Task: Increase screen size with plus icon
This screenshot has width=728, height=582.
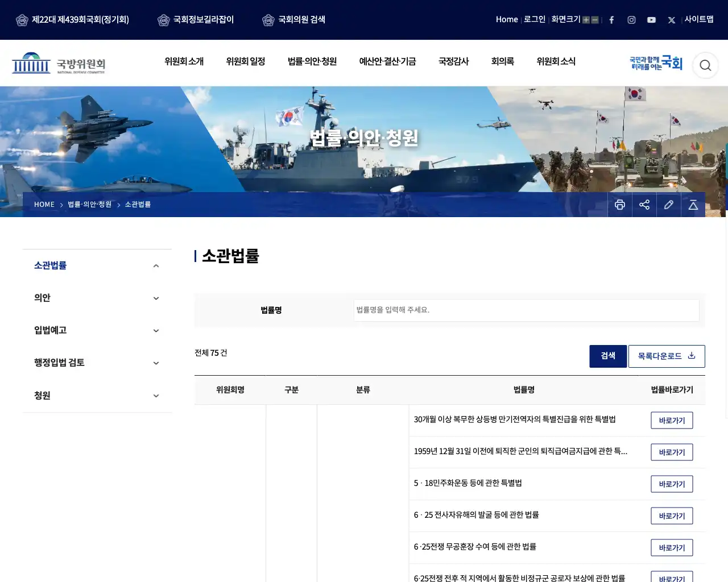Action: point(586,20)
